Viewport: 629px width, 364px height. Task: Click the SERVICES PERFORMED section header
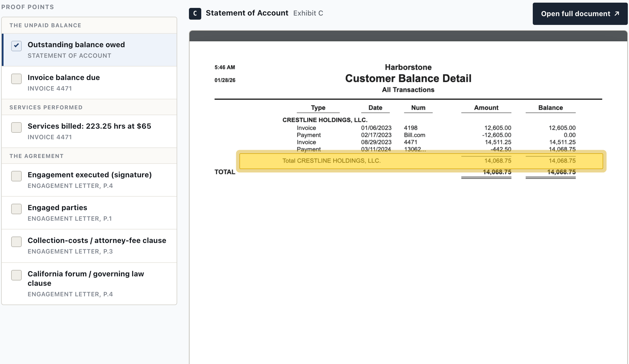(x=46, y=107)
